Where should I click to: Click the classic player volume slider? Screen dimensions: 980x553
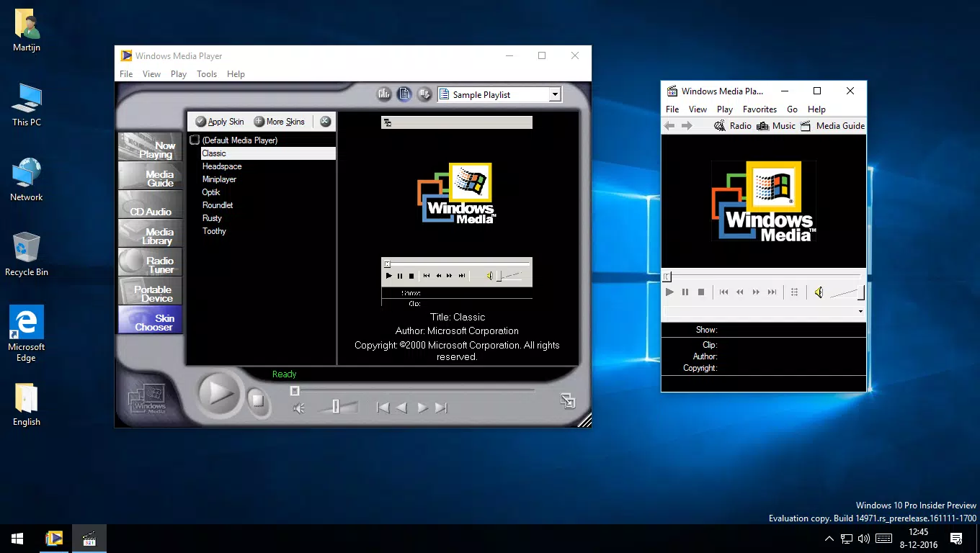(x=847, y=292)
